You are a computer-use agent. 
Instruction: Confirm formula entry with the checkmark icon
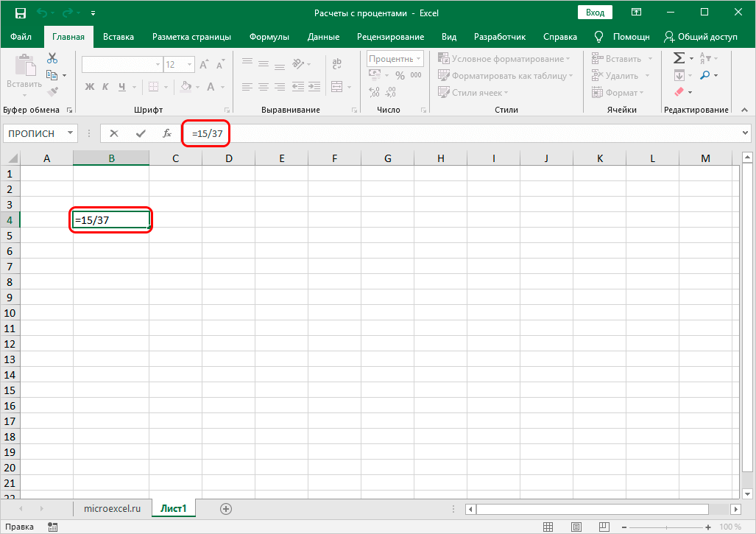(x=140, y=133)
